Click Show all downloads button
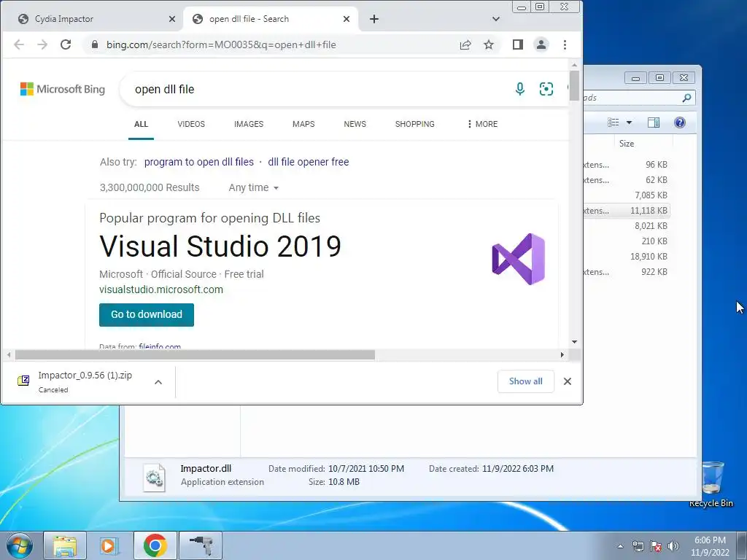The width and height of the screenshot is (747, 560). (x=525, y=381)
